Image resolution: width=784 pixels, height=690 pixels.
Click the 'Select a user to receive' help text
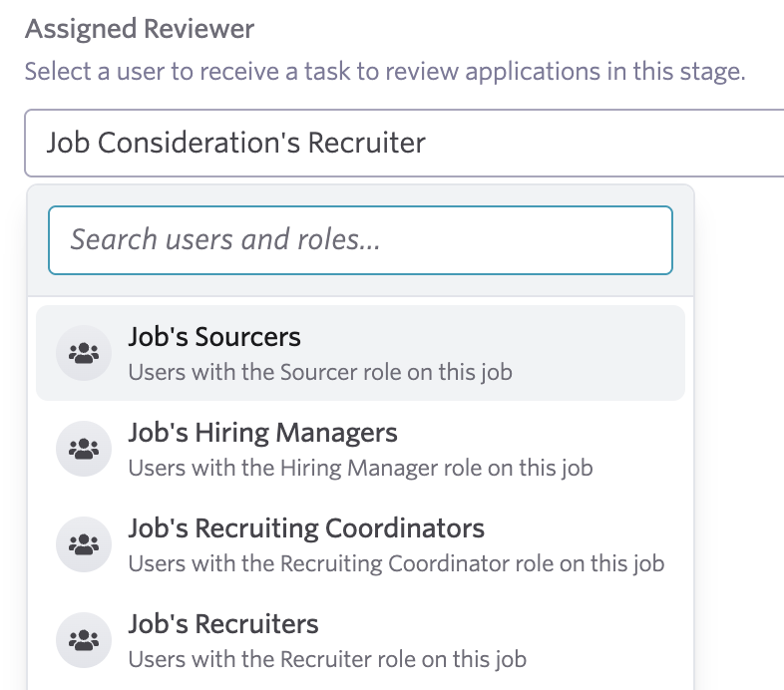[x=385, y=71]
